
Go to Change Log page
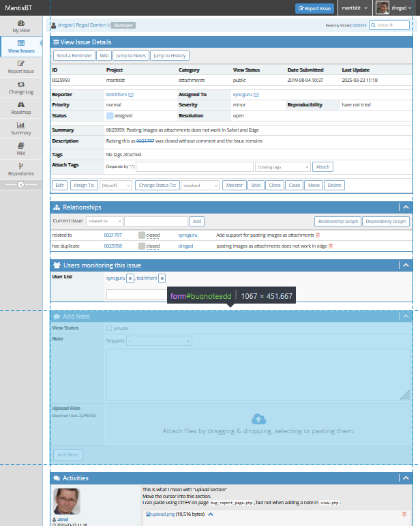pyautogui.click(x=20, y=87)
